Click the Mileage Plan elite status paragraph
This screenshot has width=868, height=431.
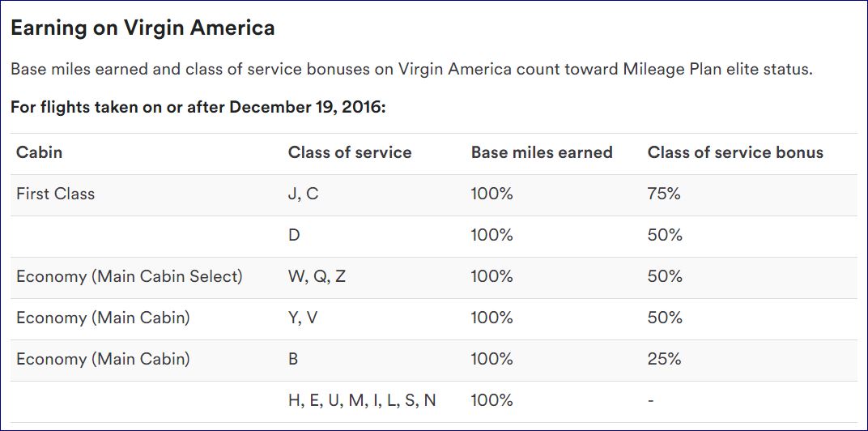tap(411, 69)
